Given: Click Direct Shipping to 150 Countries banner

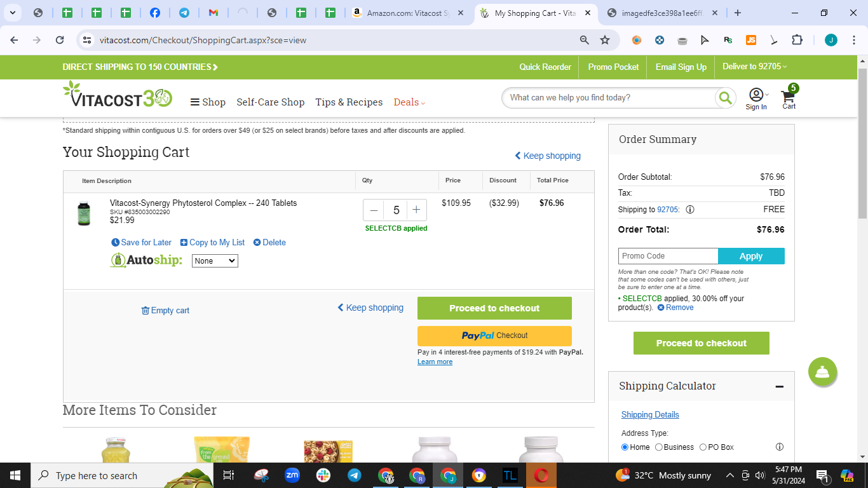Looking at the screenshot, I should pos(140,67).
